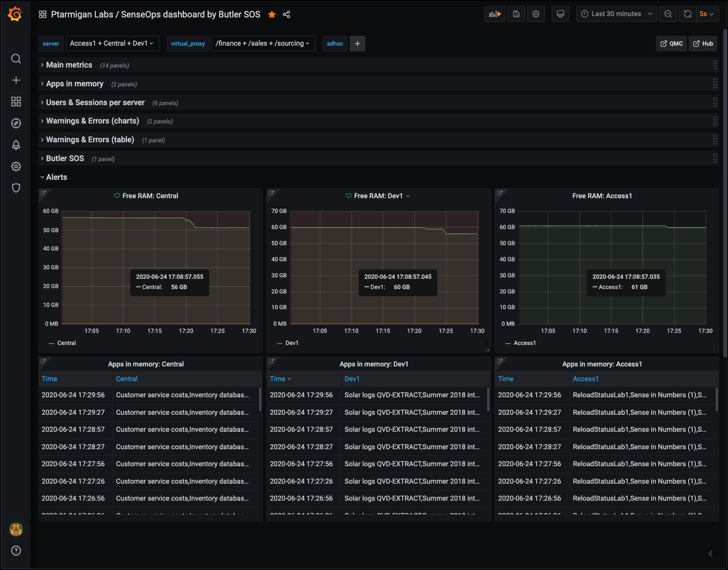Add an adhoc filter with plus button
The height and width of the screenshot is (570, 728).
click(357, 43)
